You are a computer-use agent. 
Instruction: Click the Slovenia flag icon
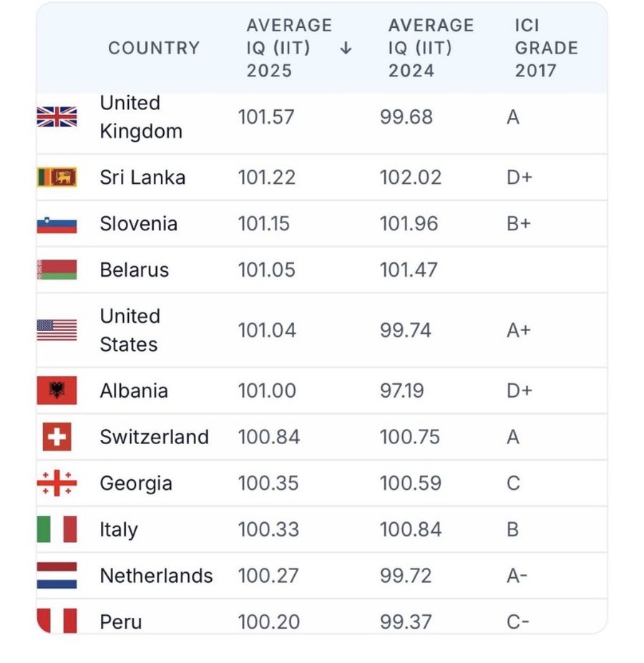(57, 224)
